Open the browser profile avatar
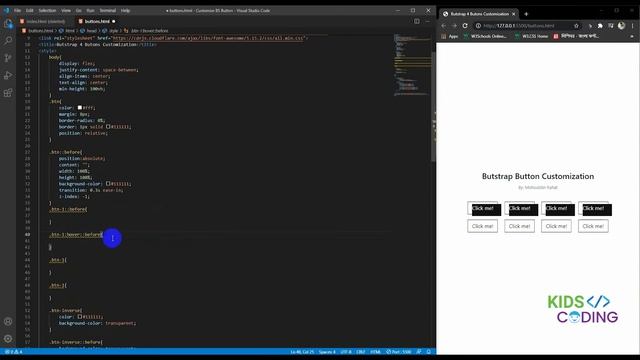 621,26
